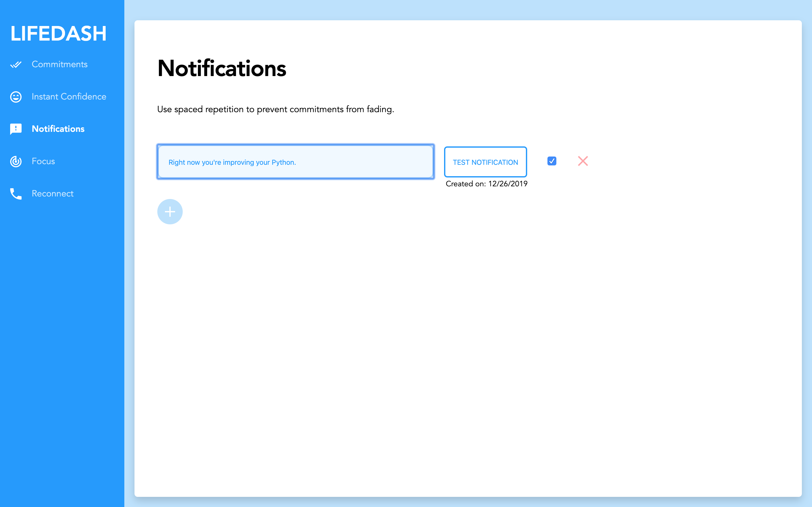Image resolution: width=812 pixels, height=507 pixels.
Task: Uncheck the notification enabled checkbox
Action: click(552, 161)
